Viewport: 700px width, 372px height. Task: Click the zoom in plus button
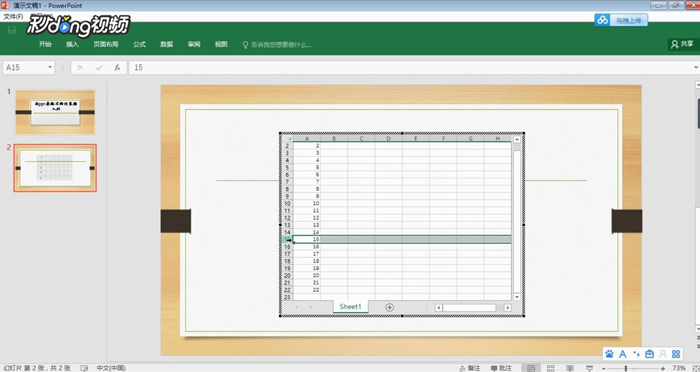[663, 368]
